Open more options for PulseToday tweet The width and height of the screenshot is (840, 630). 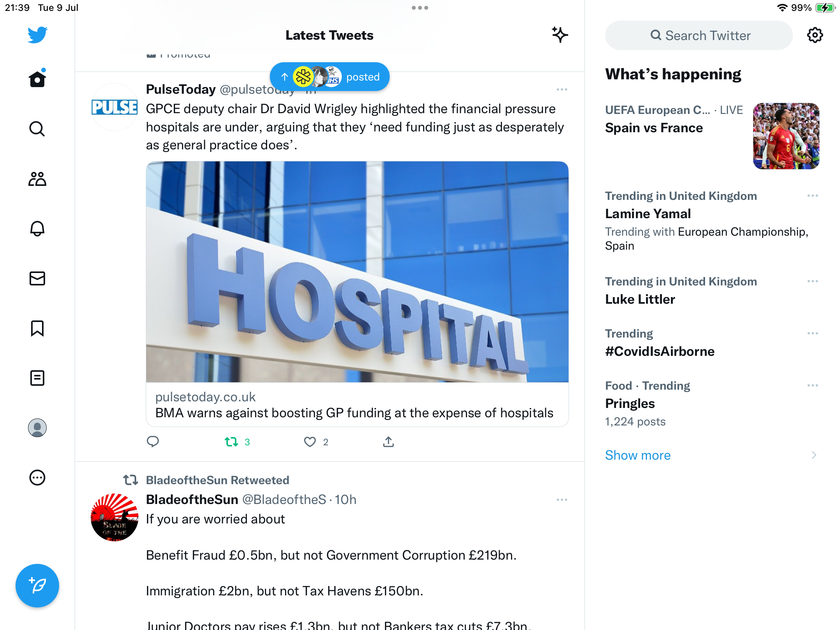click(x=562, y=89)
